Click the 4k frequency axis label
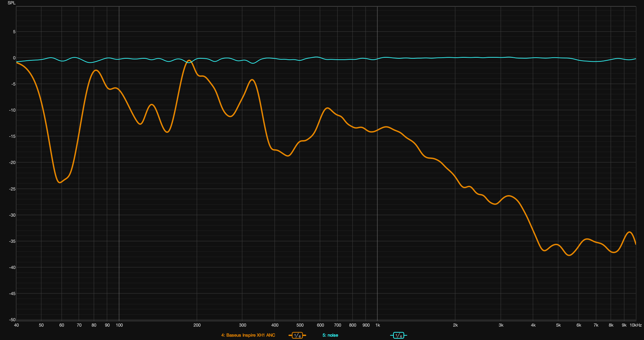The height and width of the screenshot is (340, 644). click(x=533, y=325)
